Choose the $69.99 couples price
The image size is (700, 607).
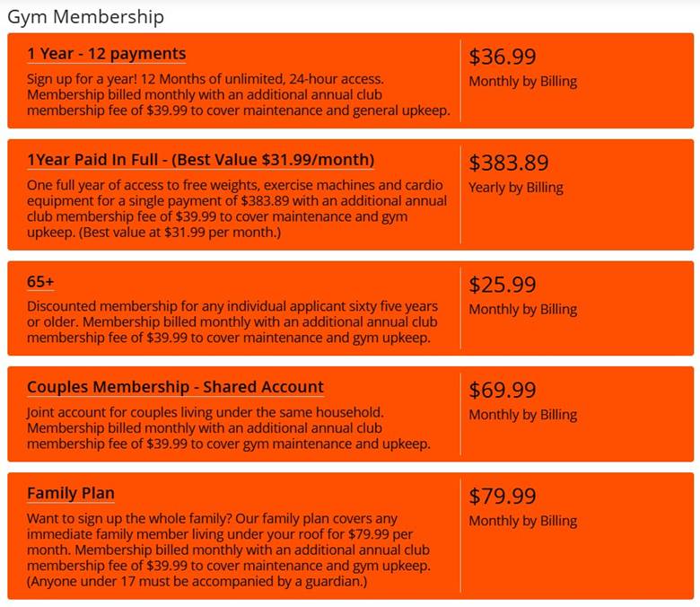[x=503, y=390]
